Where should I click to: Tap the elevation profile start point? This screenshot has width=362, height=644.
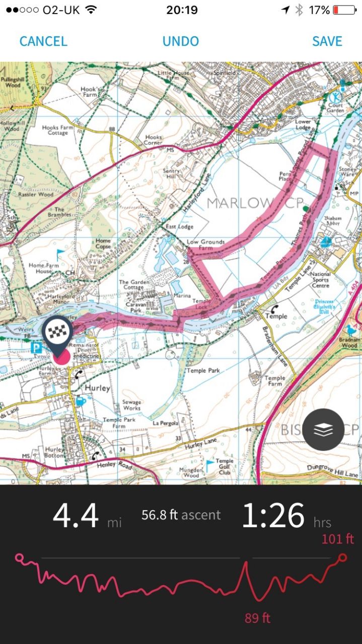click(19, 557)
